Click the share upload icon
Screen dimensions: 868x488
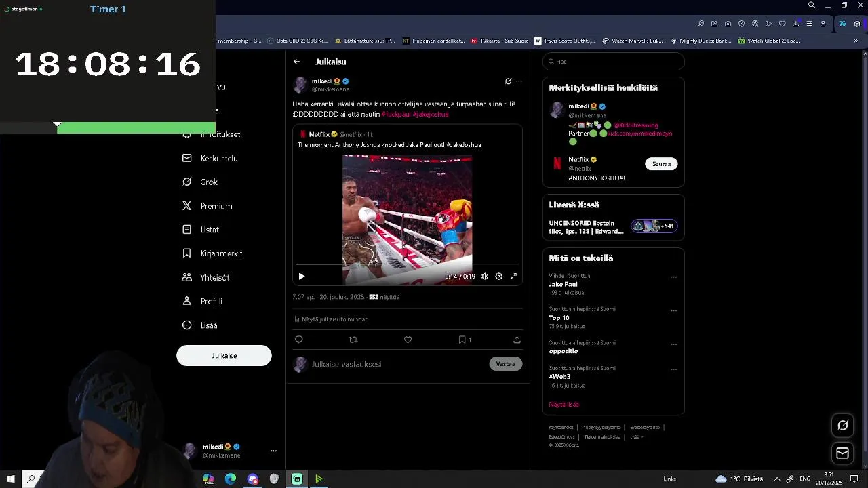[517, 340]
